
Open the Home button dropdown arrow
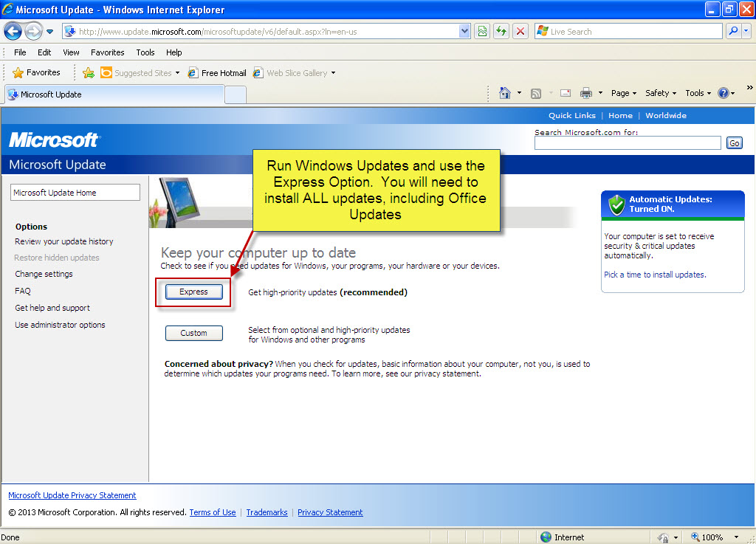(519, 93)
